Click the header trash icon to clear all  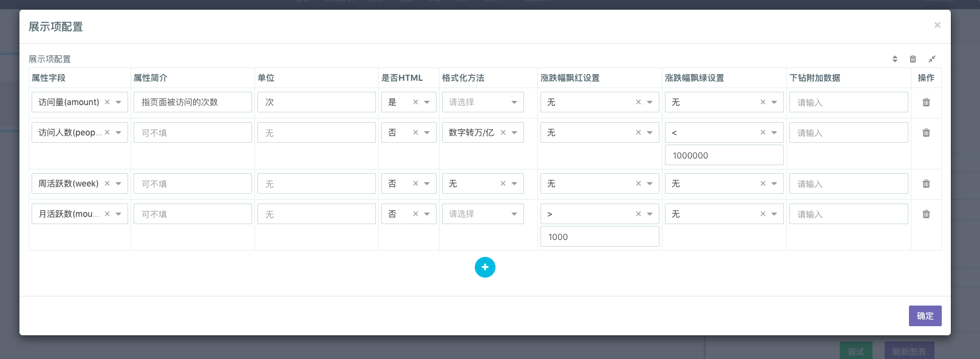click(x=913, y=59)
